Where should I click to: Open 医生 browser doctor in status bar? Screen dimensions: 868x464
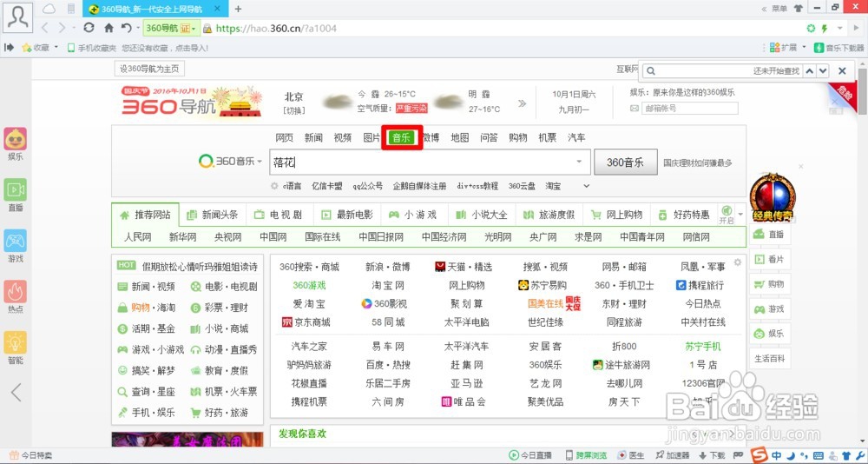tap(631, 455)
